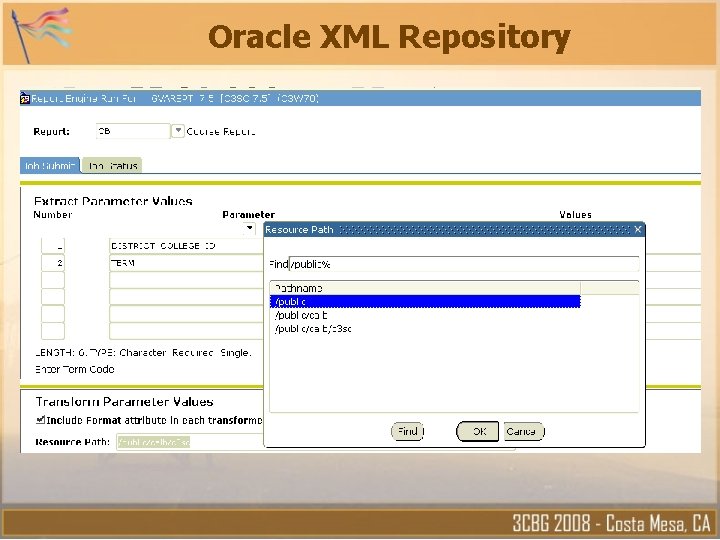Screen dimensions: 720x540
Task: Click parameter number 1 cell
Action: [53, 246]
